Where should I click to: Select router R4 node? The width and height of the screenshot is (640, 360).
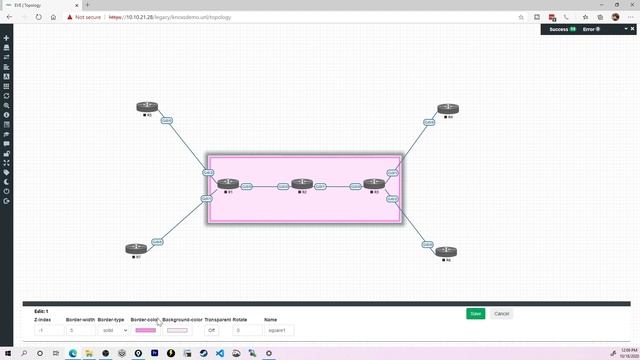click(448, 109)
